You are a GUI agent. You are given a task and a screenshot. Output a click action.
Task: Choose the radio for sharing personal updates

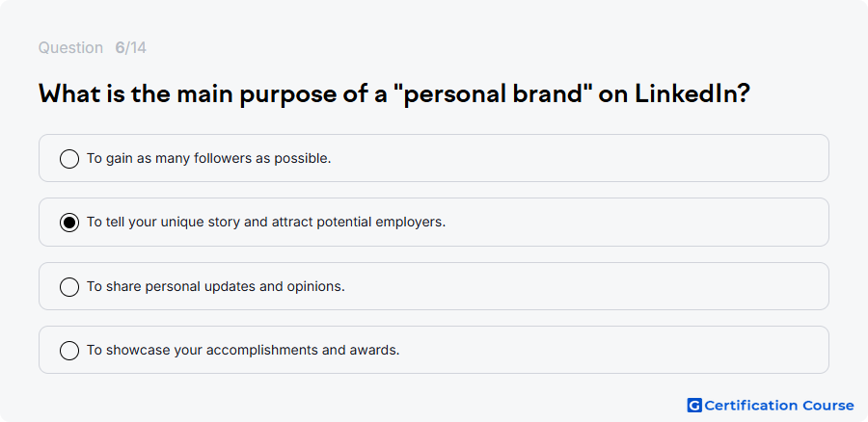click(69, 287)
